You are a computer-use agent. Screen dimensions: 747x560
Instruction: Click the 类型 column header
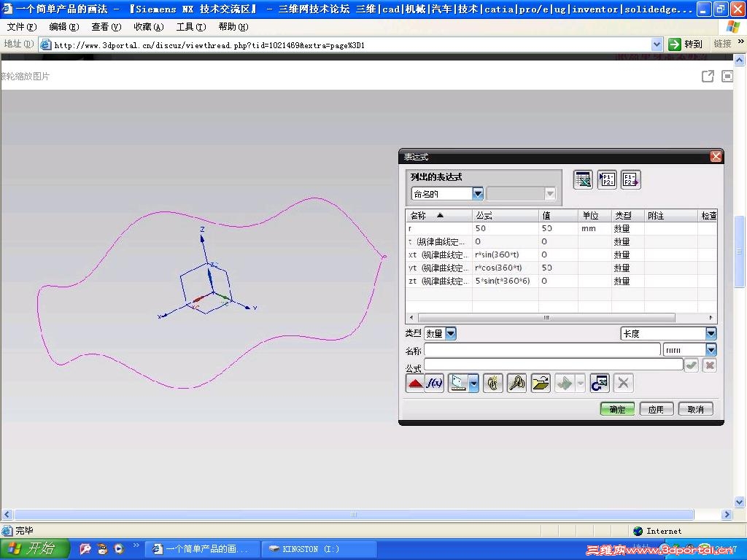click(x=628, y=216)
